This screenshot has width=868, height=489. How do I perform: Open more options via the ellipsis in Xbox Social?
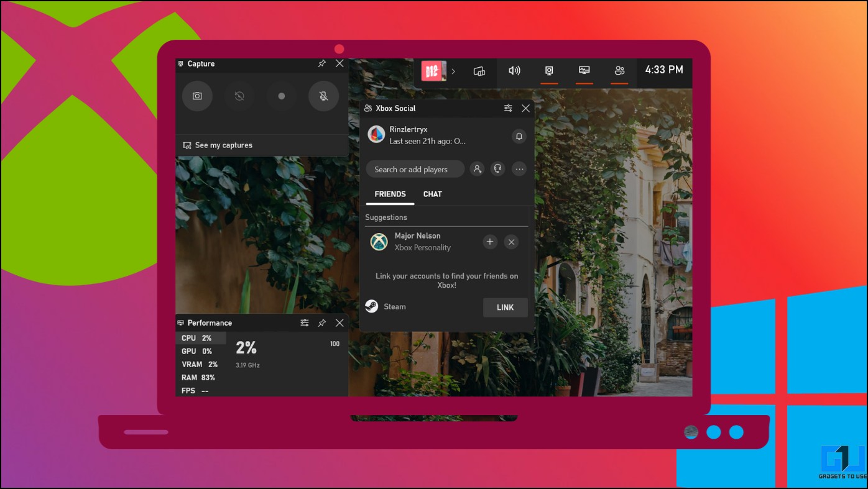pyautogui.click(x=519, y=168)
